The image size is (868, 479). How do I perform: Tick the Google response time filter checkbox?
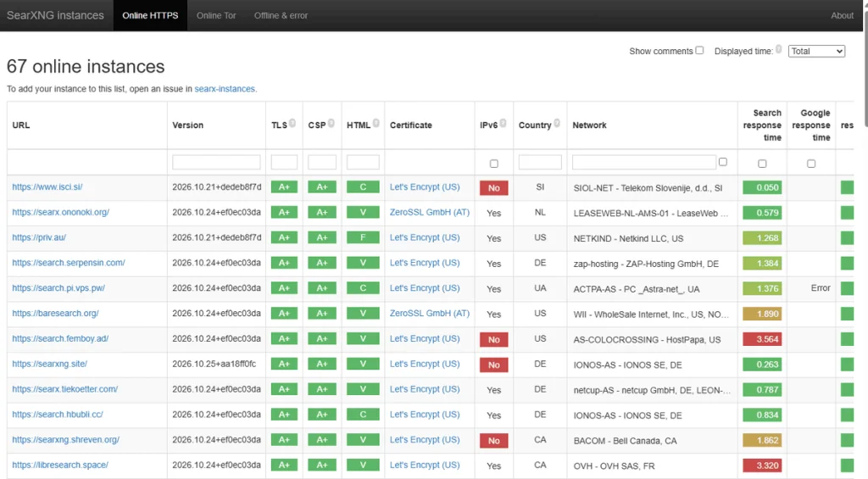(811, 164)
